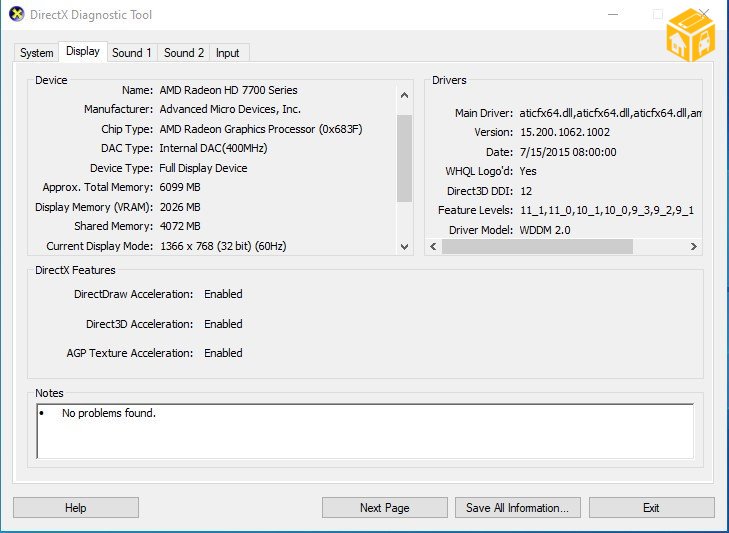This screenshot has height=533, width=729.
Task: Click the Device panel vertical scrollbar thumb
Action: click(404, 158)
